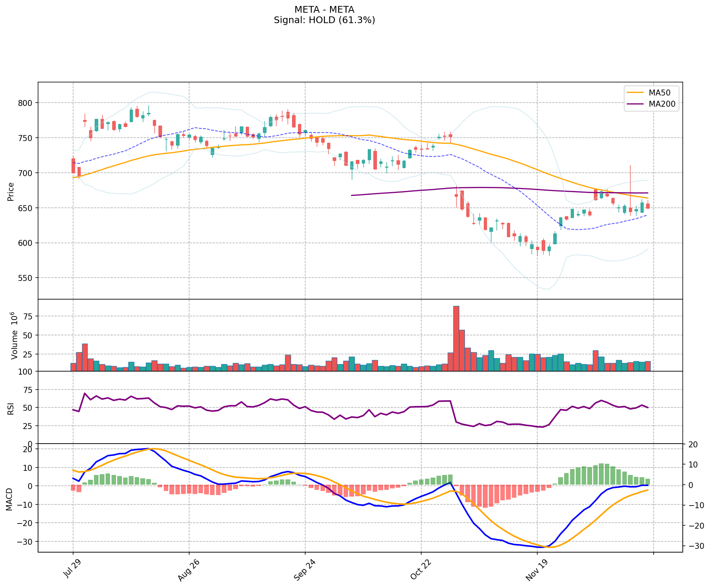Viewport: 710px width, 588px height.
Task: Click the Price y-axis title
Action: (11, 191)
